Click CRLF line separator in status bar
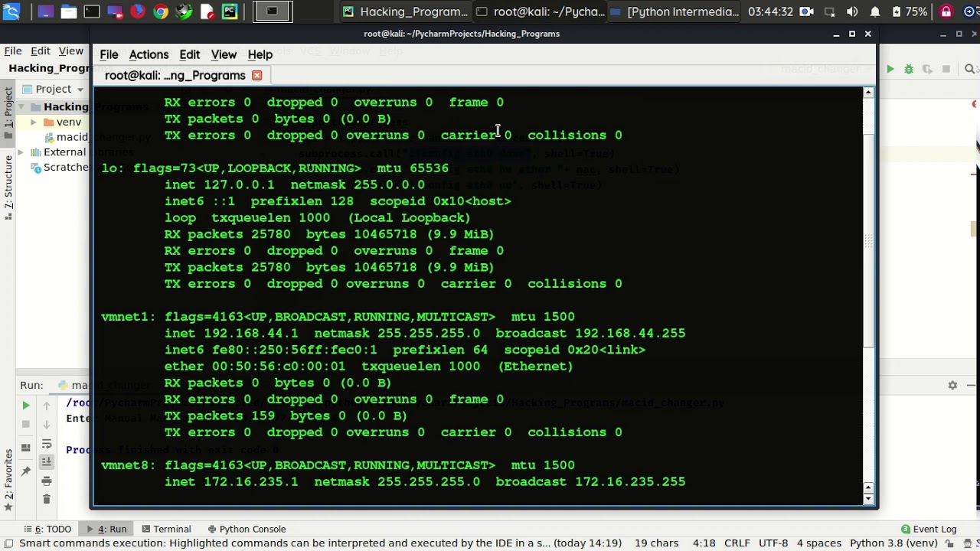Viewport: 980px width, 551px height. pyautogui.click(x=737, y=543)
